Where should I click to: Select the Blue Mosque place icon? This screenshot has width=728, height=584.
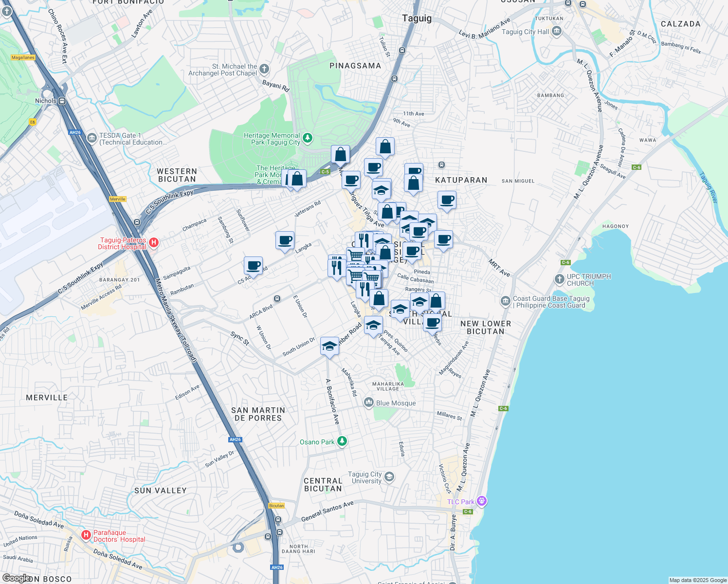coord(369,402)
